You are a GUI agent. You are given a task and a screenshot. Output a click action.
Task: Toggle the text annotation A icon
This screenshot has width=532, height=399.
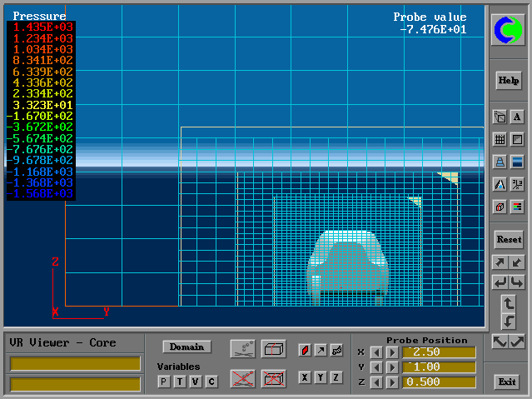[x=516, y=117]
